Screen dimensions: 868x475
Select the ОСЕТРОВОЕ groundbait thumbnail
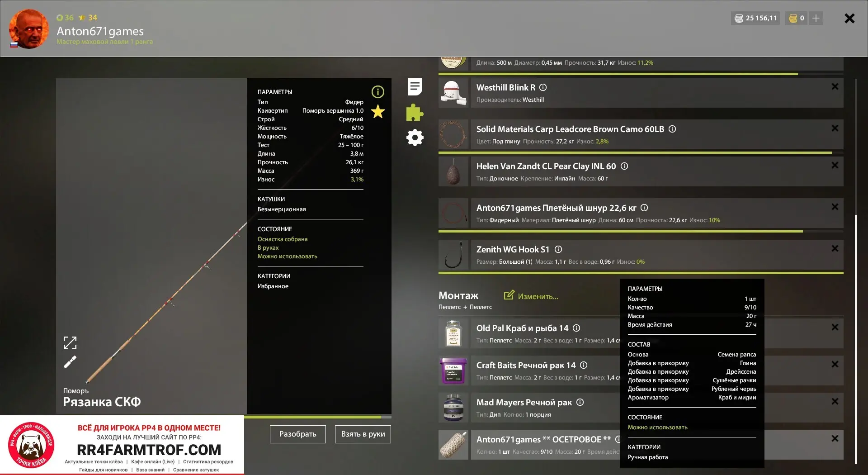pyautogui.click(x=453, y=445)
